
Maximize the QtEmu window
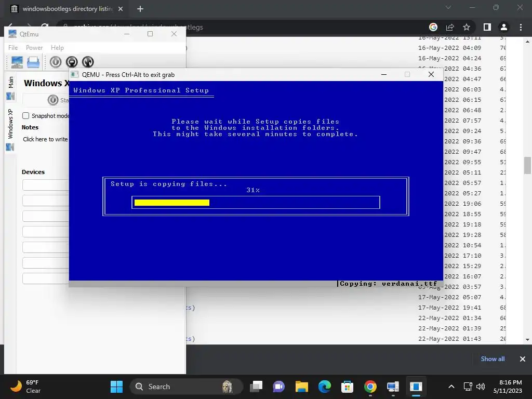(150, 34)
